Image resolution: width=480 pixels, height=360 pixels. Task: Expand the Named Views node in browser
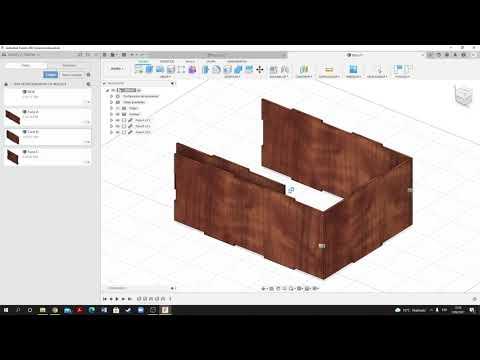[112, 102]
